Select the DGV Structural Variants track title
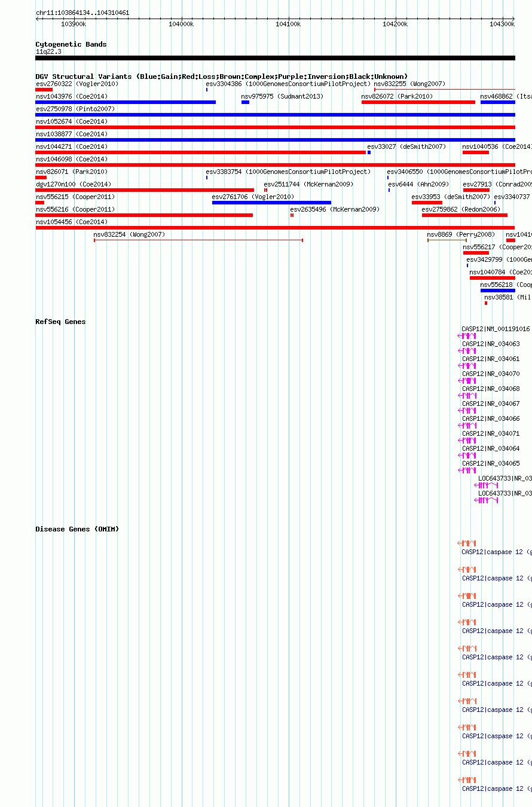Viewport: 532px width, 807px height. 222,77
